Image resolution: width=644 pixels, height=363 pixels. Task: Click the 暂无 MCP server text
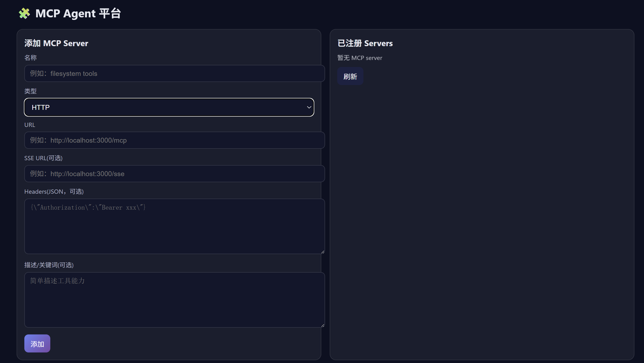(360, 58)
